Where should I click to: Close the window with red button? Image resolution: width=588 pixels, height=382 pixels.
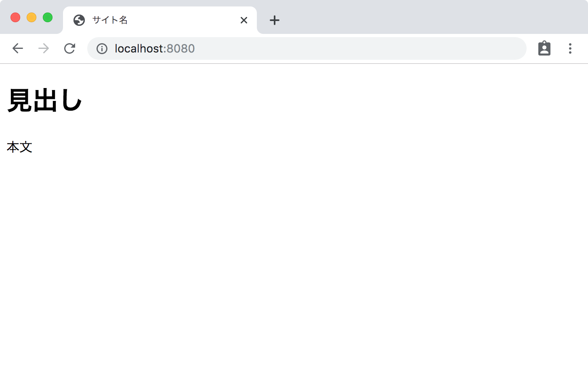(15, 18)
